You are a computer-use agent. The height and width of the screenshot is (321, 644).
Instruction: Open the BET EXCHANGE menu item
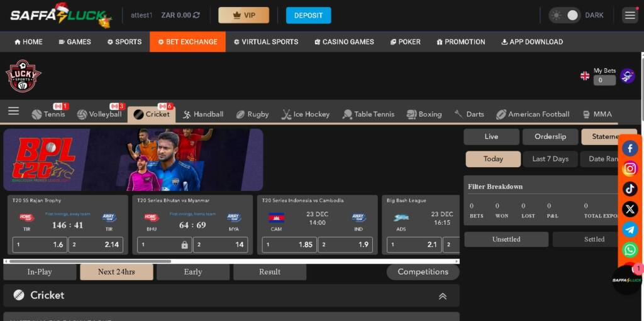click(187, 42)
